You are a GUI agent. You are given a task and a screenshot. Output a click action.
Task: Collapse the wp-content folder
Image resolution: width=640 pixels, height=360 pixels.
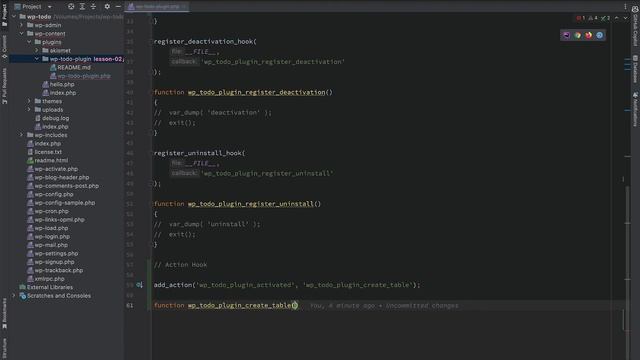[22, 33]
